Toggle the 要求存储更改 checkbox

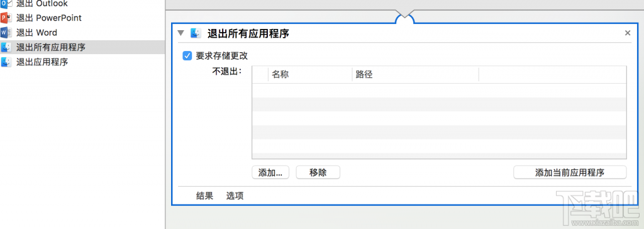pyautogui.click(x=187, y=55)
